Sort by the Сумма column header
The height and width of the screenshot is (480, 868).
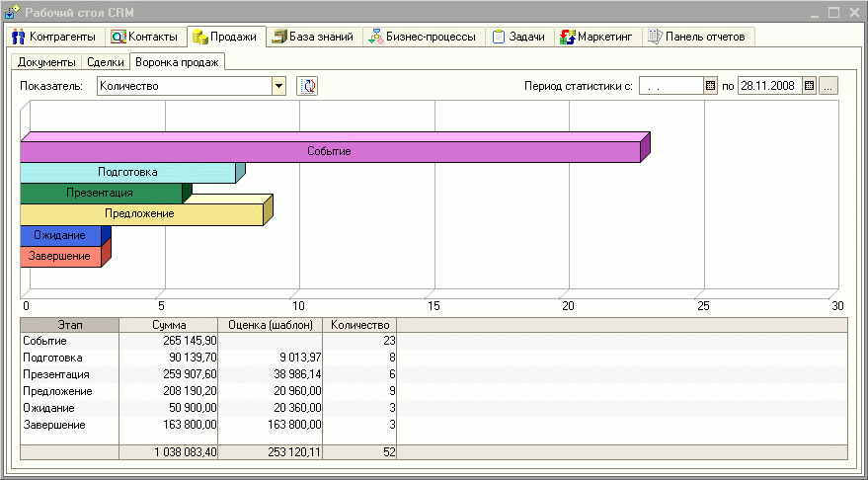tap(168, 324)
